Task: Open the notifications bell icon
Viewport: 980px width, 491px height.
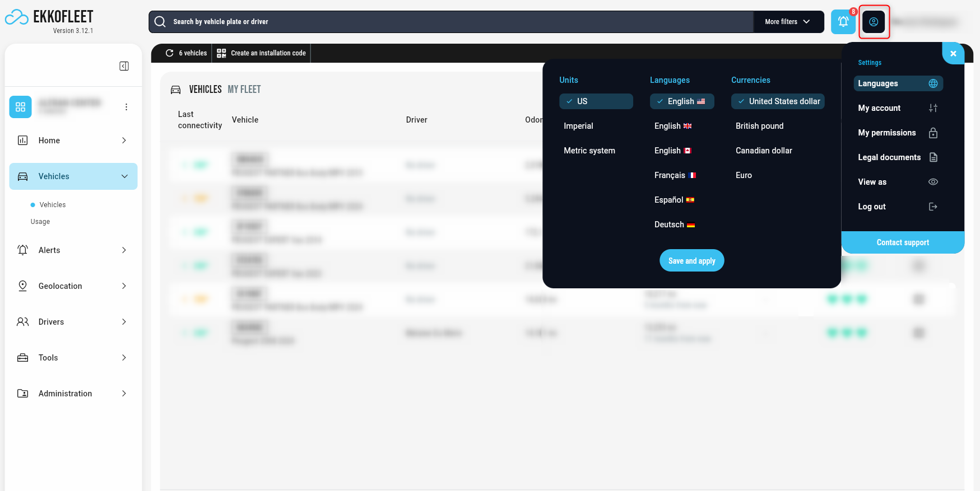Action: click(843, 22)
